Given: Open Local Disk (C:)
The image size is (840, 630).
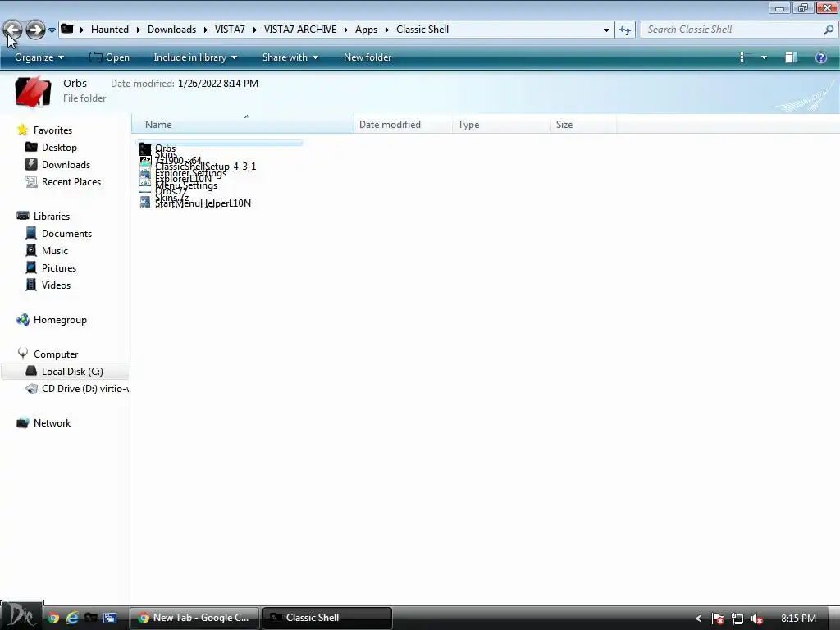Looking at the screenshot, I should (66, 372).
